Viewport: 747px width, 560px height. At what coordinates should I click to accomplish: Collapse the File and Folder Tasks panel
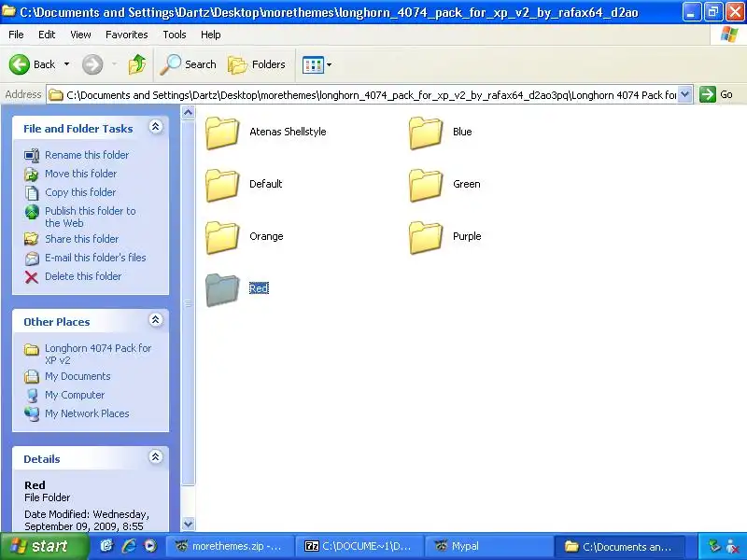tap(155, 127)
